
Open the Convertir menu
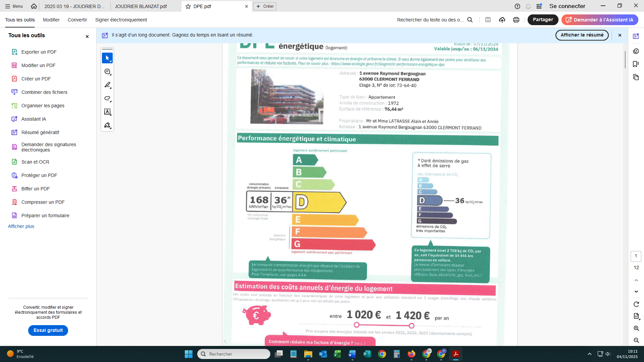pyautogui.click(x=77, y=20)
